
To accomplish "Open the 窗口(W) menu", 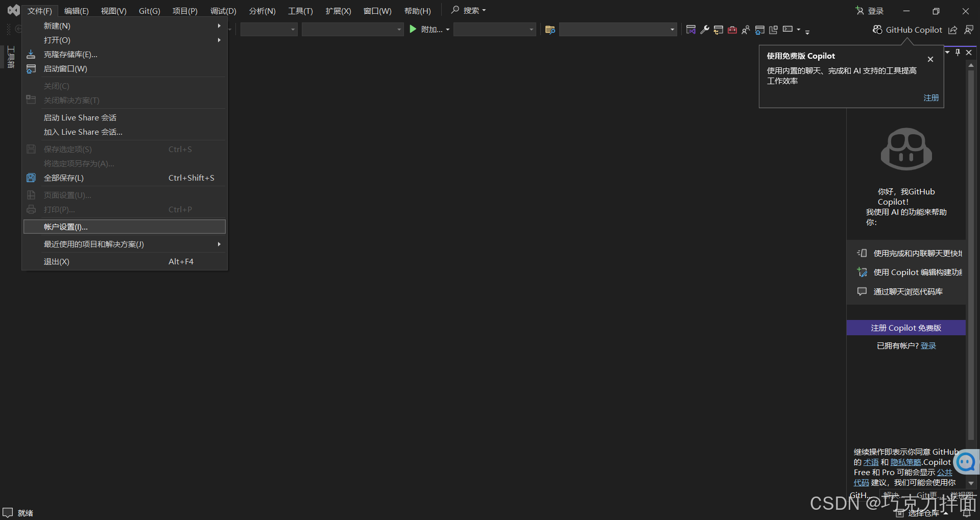I will point(377,11).
